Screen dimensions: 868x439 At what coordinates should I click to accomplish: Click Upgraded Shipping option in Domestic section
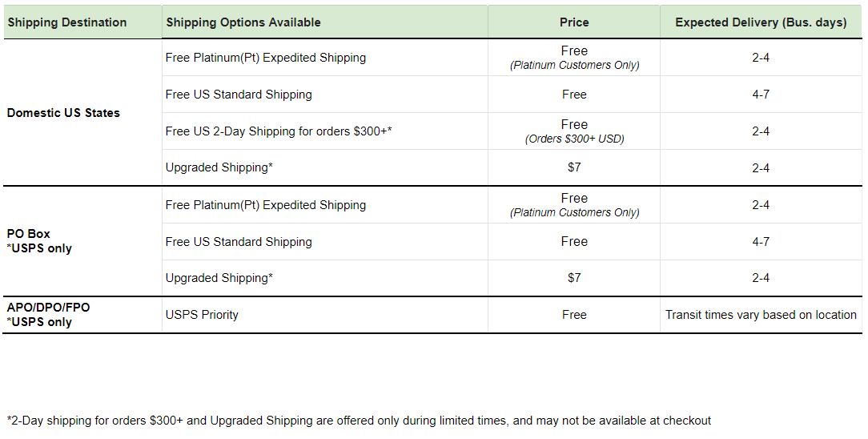point(219,167)
